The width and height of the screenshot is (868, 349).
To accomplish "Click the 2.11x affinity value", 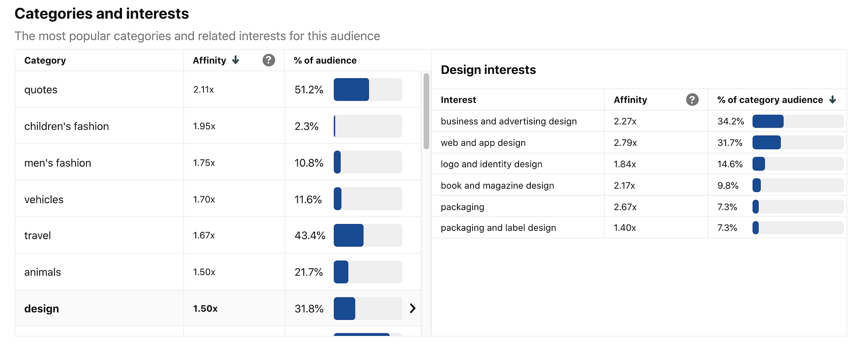I will click(x=204, y=89).
